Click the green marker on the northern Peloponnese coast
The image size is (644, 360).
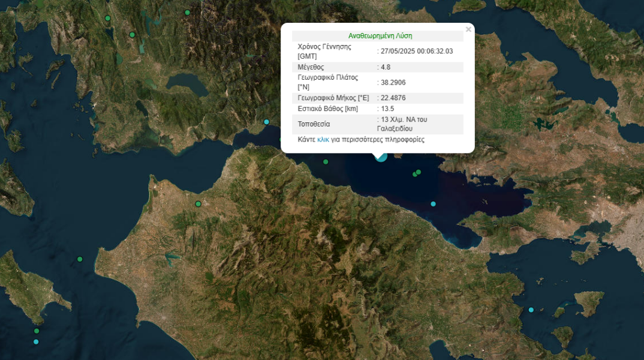(197, 204)
